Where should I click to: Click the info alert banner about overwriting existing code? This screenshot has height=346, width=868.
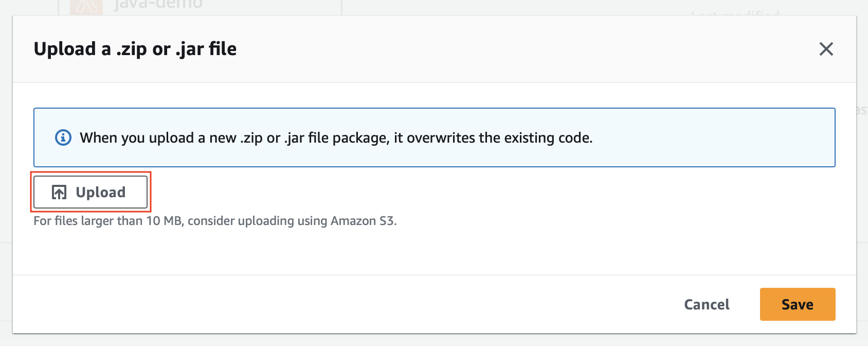coord(434,137)
